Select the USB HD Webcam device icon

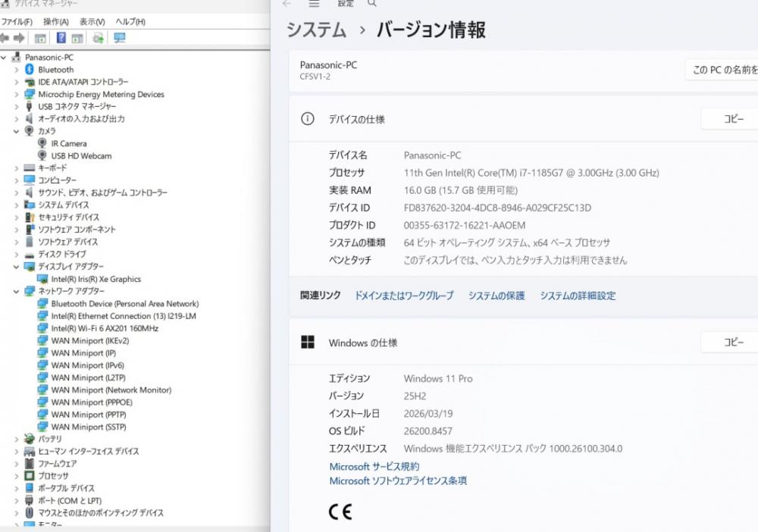click(x=42, y=155)
